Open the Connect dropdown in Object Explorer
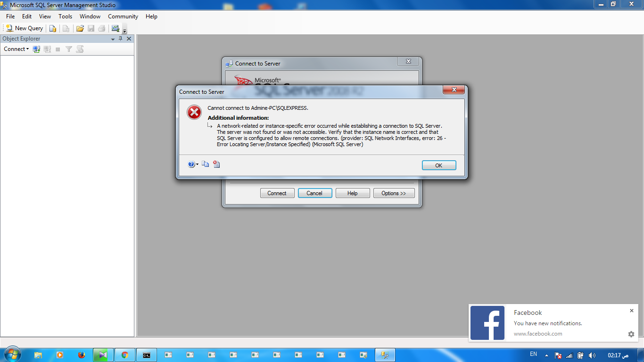The image size is (644, 362). 17,49
